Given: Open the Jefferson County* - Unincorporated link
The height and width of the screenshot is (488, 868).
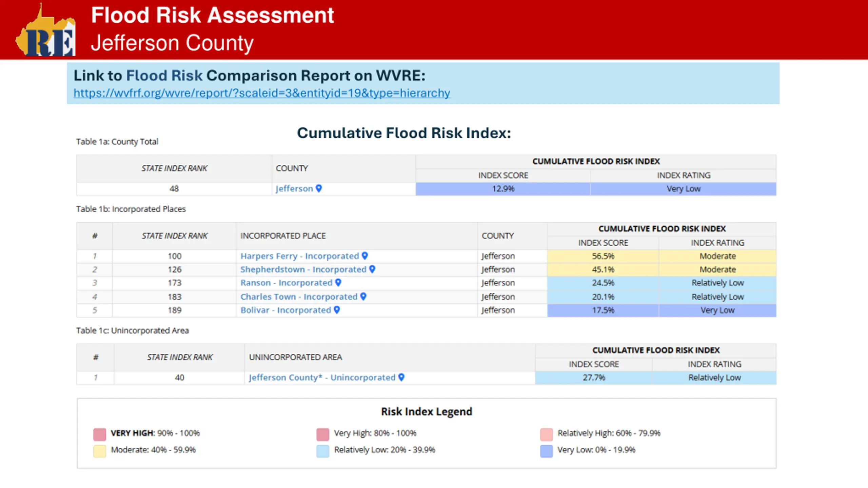Looking at the screenshot, I should [322, 378].
